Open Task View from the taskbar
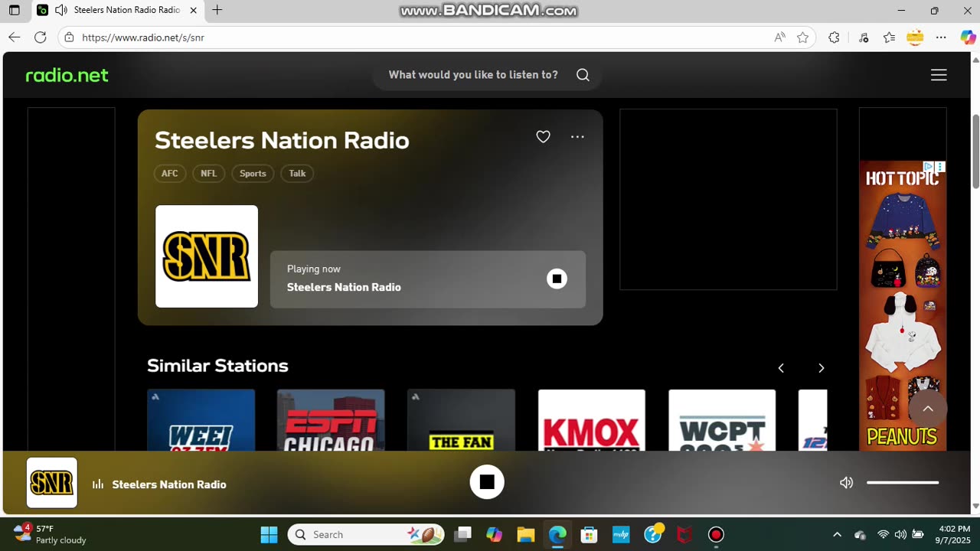Image resolution: width=980 pixels, height=551 pixels. [462, 534]
